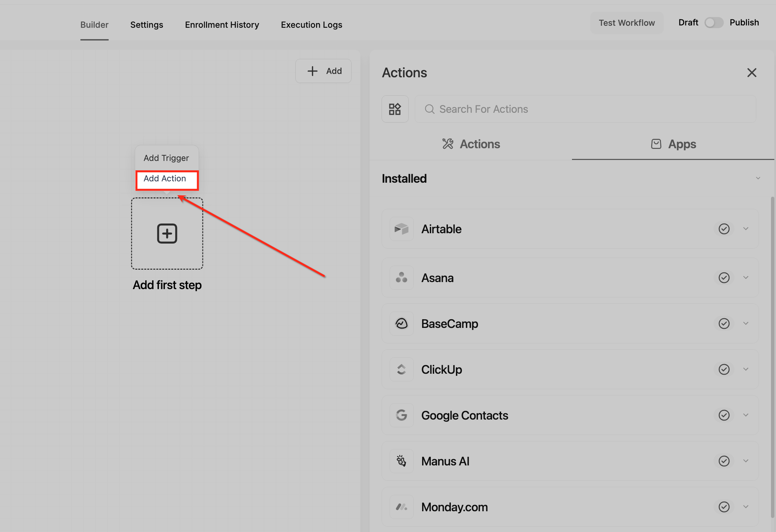Click the Airtable app icon
Screen dimensions: 776x532
pos(401,229)
